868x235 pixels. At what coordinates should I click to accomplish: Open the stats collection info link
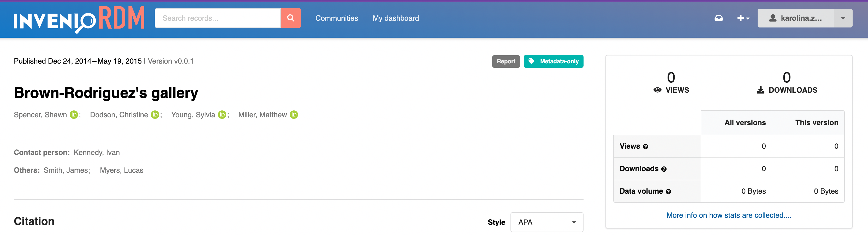click(728, 215)
